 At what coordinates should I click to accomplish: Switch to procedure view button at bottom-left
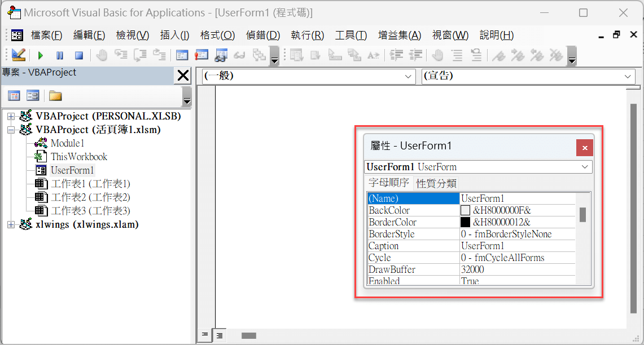coord(204,335)
